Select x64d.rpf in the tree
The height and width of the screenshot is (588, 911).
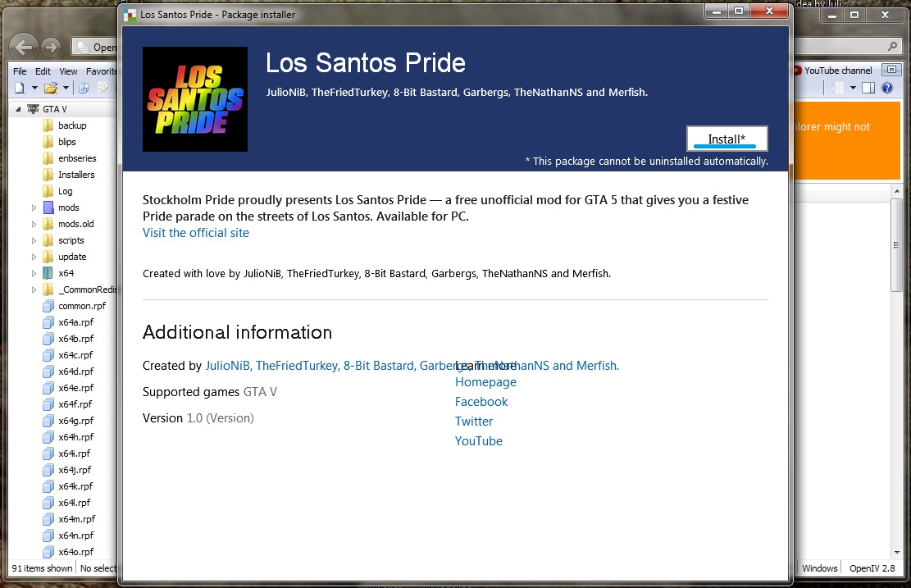(75, 371)
